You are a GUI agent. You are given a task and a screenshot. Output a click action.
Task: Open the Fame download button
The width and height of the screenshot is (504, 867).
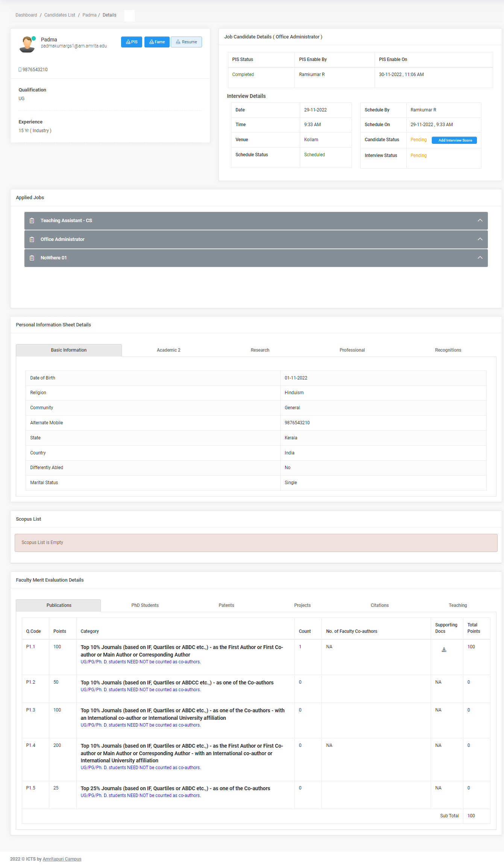click(x=157, y=42)
